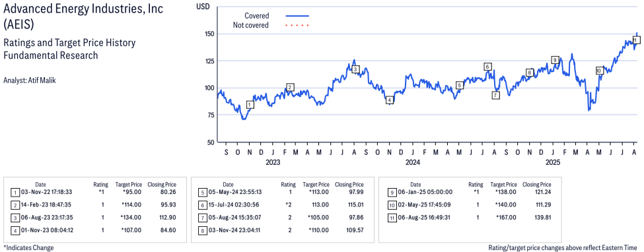Image resolution: width=644 pixels, height=252 pixels.
Task: Click closing price 97.86
Action: (x=357, y=218)
